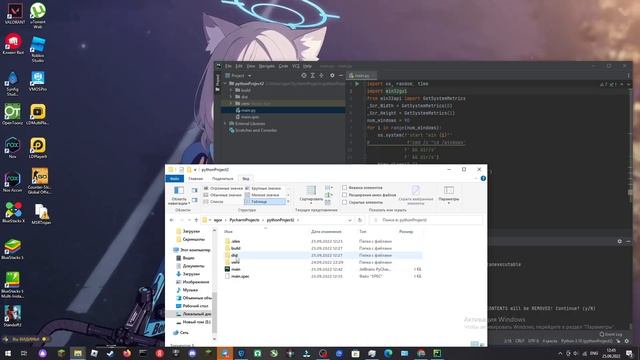Open the File menu in PyCharm
Screen dimensions: 640x360
tap(229, 66)
